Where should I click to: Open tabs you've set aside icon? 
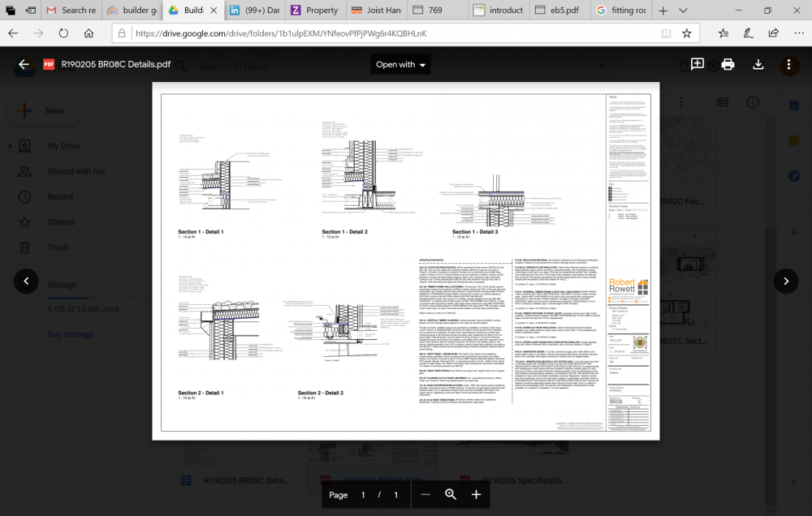point(11,11)
